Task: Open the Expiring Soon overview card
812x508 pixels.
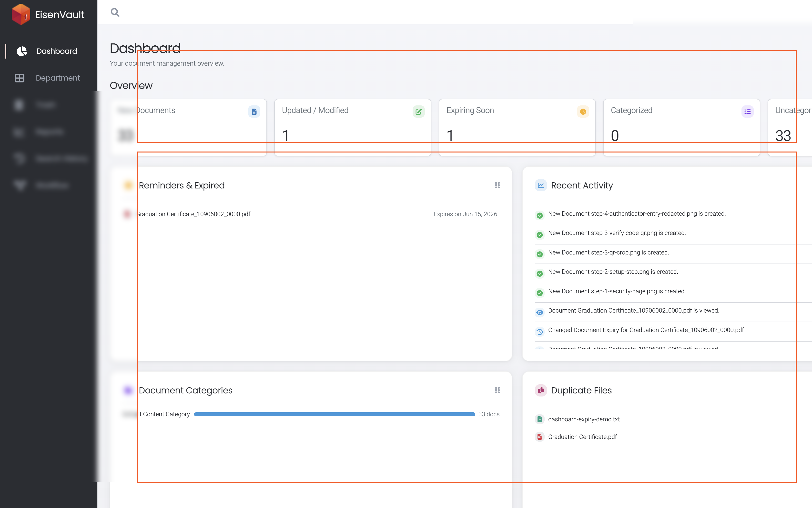Action: tap(517, 127)
